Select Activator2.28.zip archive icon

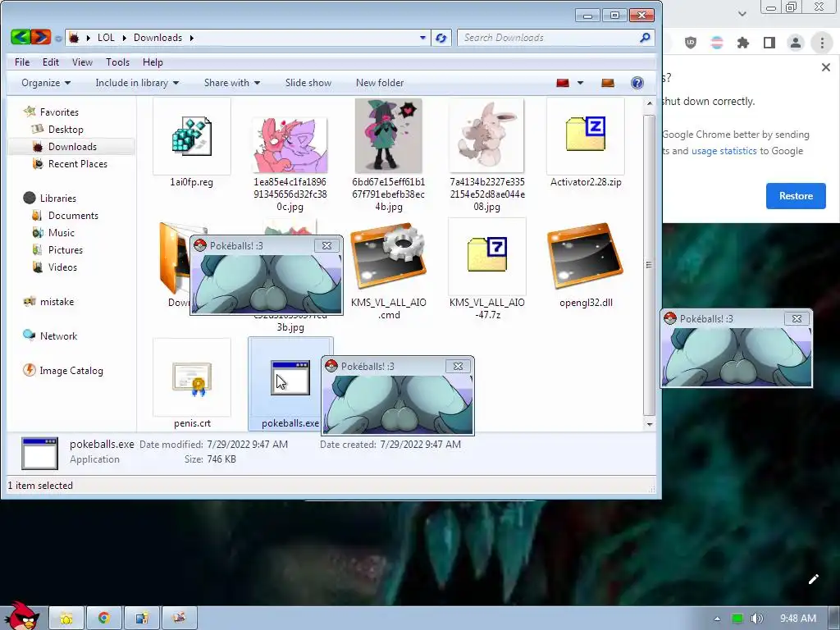click(x=586, y=134)
